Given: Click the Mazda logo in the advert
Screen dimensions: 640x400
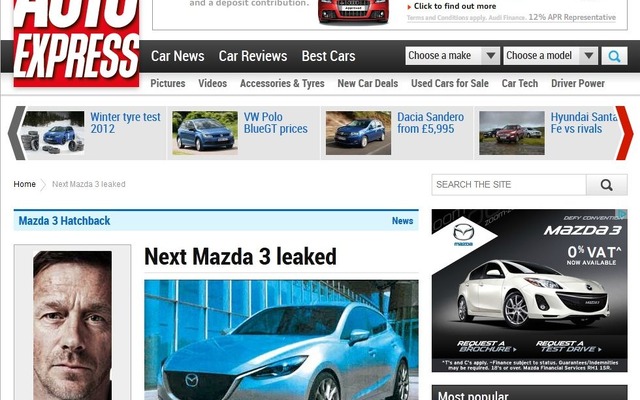Looking at the screenshot, I should (464, 235).
